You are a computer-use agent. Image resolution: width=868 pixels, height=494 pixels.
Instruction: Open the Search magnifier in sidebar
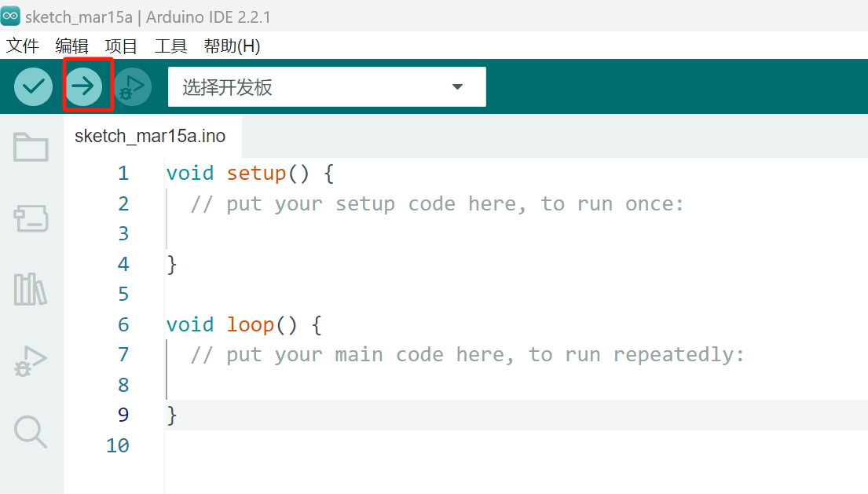31,431
